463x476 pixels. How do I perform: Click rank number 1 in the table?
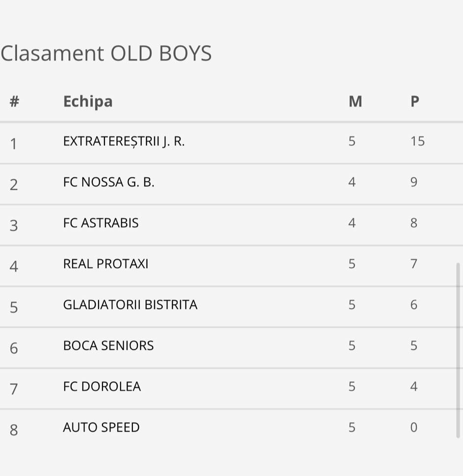tap(13, 144)
